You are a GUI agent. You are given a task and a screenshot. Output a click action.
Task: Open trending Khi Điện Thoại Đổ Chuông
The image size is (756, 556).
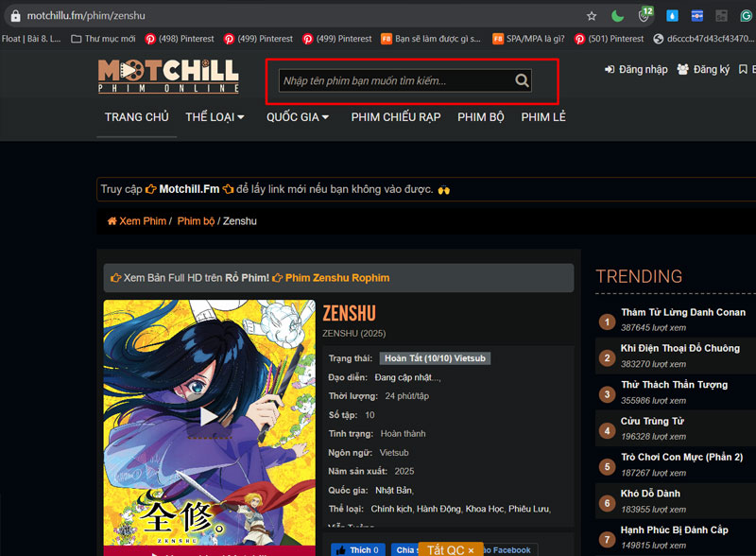coord(679,349)
